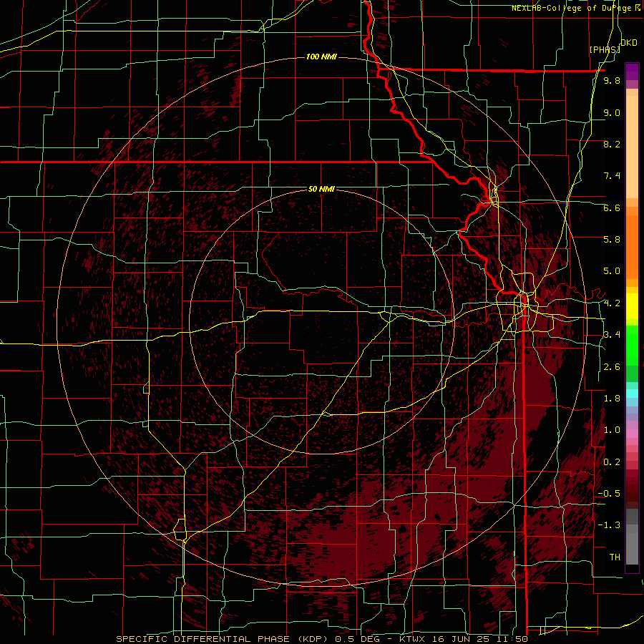Screen dimensions: 644x644
Task: Click the TH label on the scale
Action: (x=615, y=557)
